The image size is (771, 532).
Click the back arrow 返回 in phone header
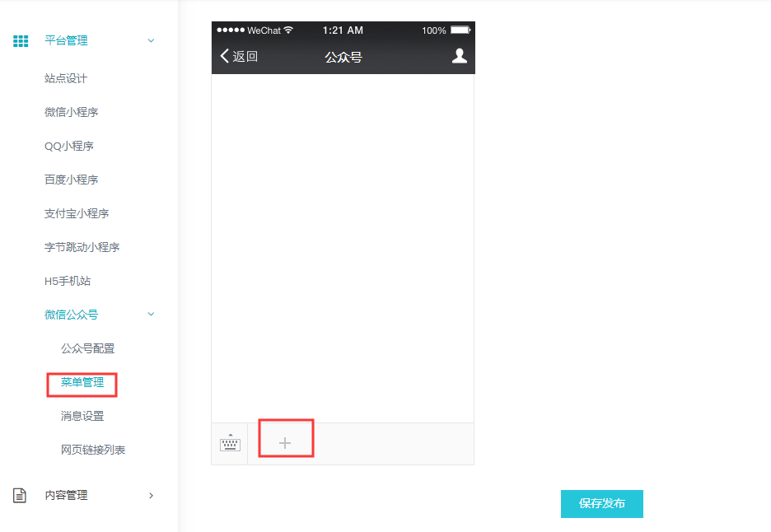point(239,56)
